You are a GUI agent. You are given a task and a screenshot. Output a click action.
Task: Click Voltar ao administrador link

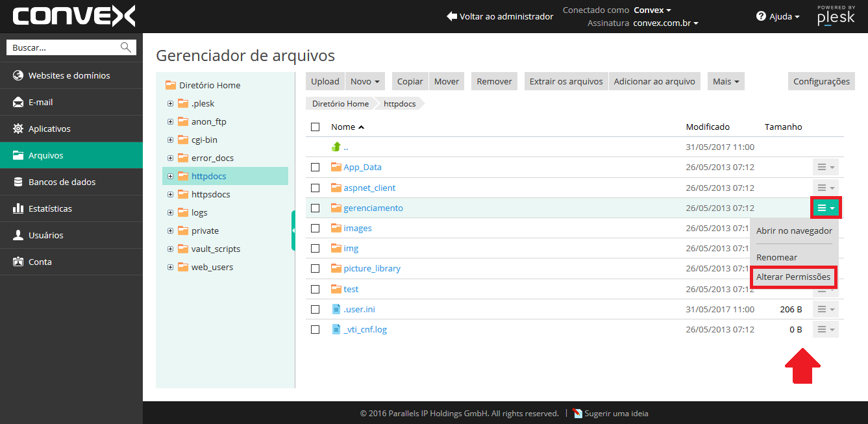[506, 16]
